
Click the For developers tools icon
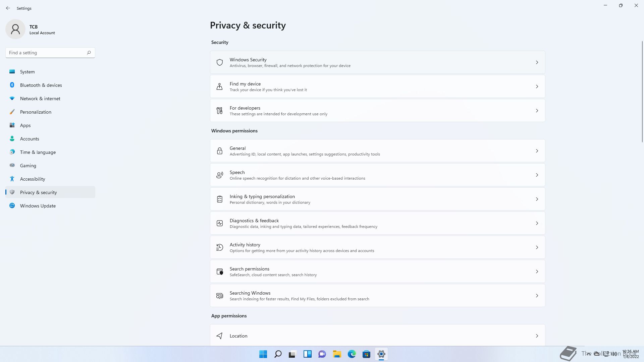click(x=220, y=111)
